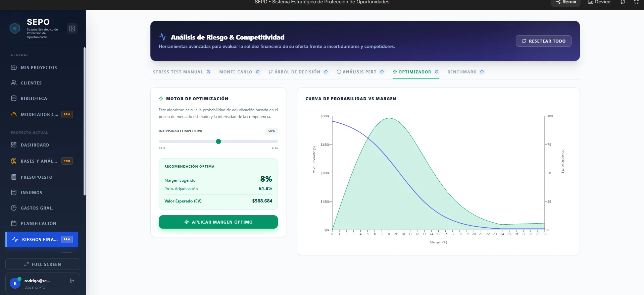The height and width of the screenshot is (295, 644).
Task: Select the Monte Carlo tab
Action: pos(235,72)
